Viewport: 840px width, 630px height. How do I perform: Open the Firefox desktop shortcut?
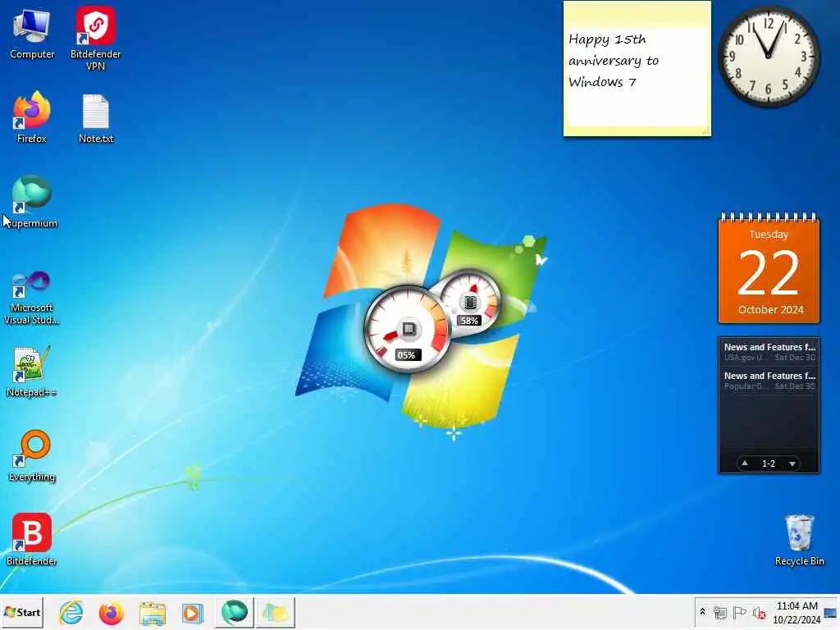[32, 117]
